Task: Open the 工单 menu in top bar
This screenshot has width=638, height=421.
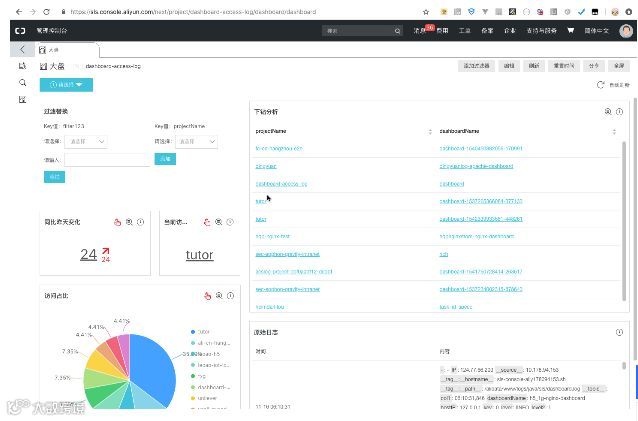Action: tap(465, 31)
